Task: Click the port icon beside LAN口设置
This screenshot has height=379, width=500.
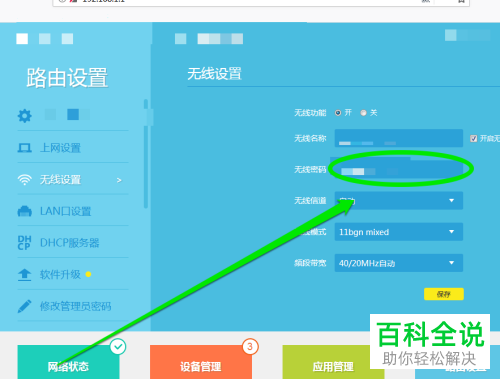Action: [24, 211]
